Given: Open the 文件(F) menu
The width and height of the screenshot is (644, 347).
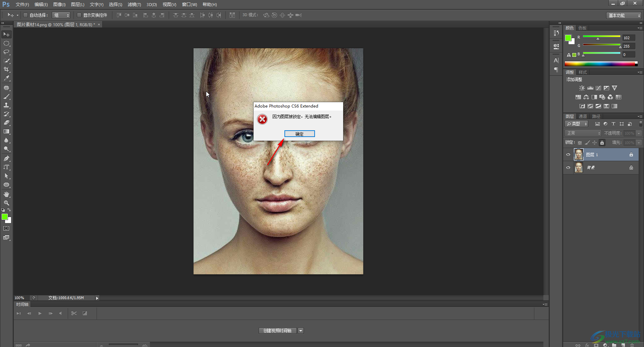Looking at the screenshot, I should tap(22, 5).
